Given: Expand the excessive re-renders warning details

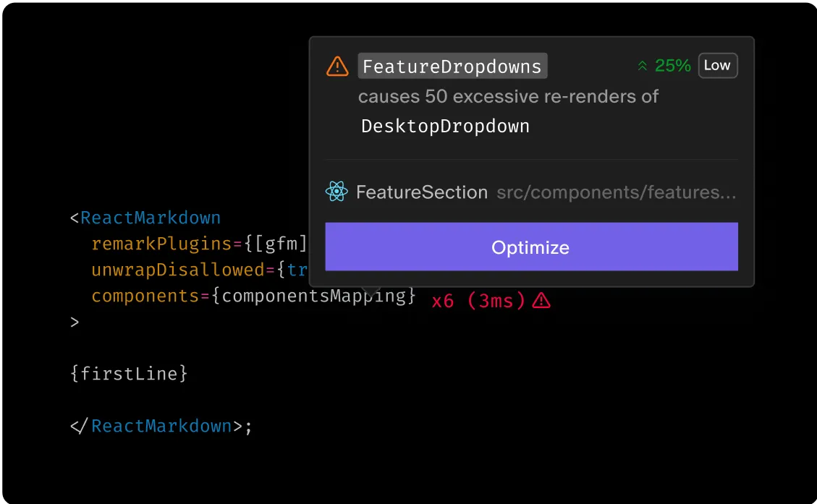Looking at the screenshot, I should [x=507, y=96].
